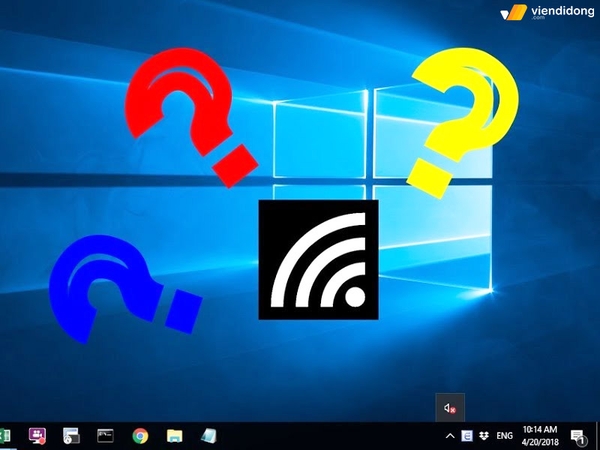Open File Explorer from the taskbar
600x450 pixels.
[174, 436]
